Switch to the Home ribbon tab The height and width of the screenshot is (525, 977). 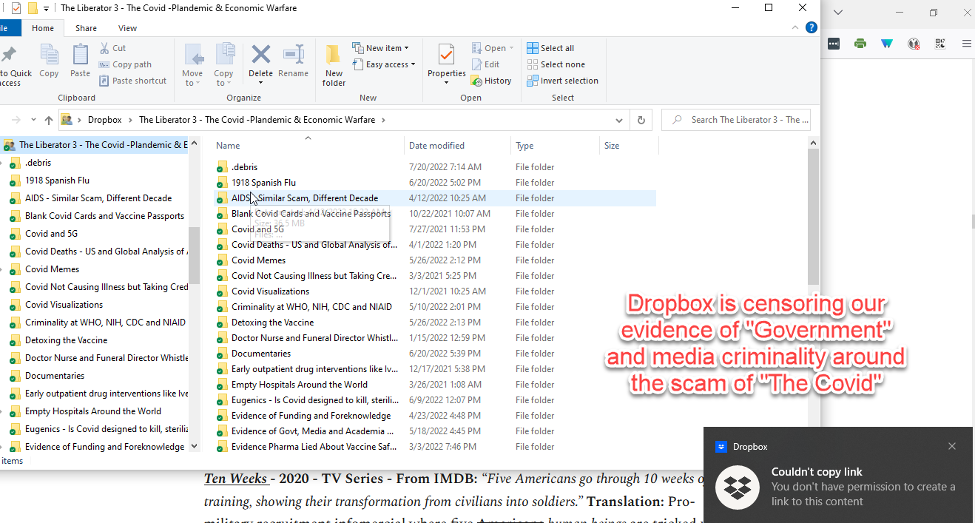click(x=43, y=28)
